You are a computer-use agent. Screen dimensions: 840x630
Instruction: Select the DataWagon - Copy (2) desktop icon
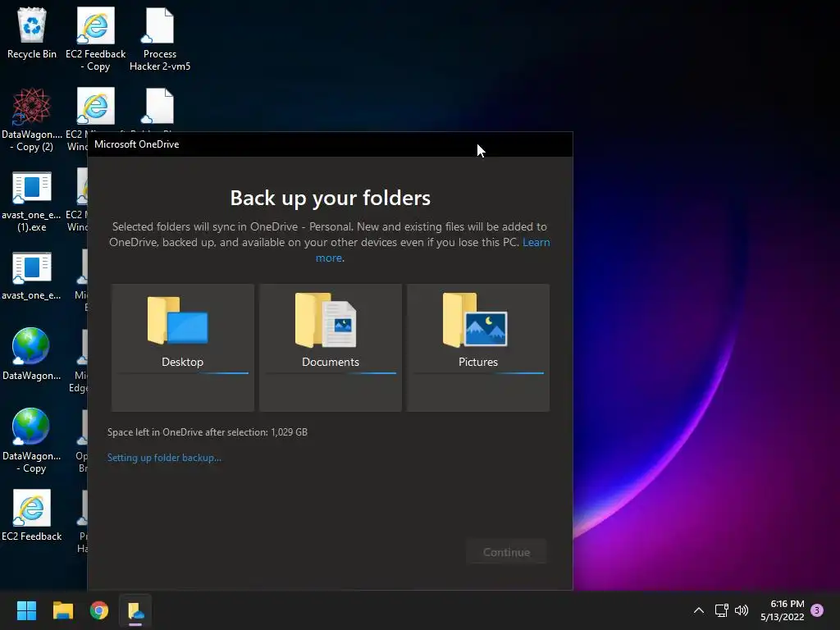pos(32,120)
